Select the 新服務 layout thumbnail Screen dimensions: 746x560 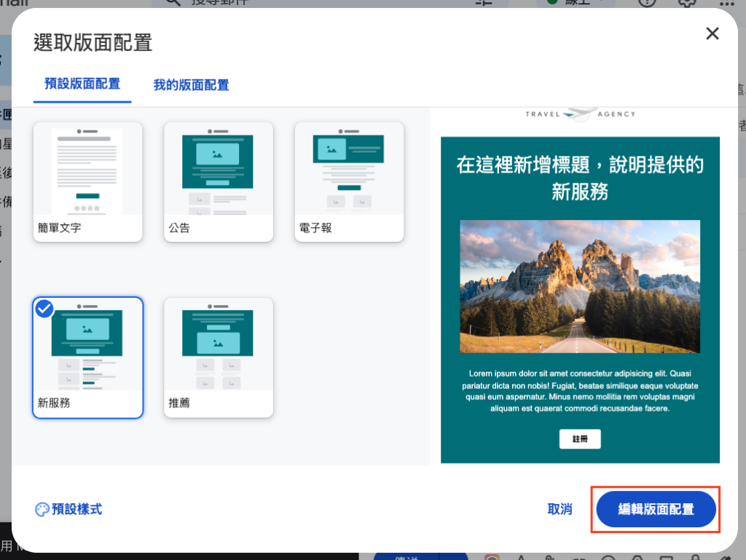(88, 358)
